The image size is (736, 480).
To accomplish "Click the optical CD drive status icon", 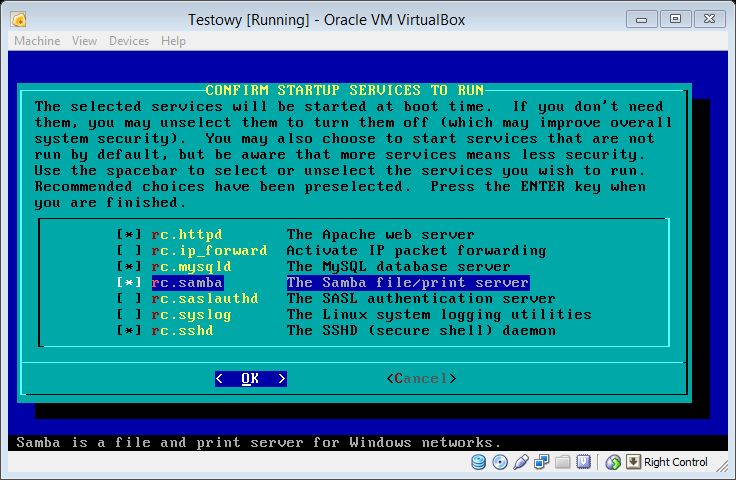I will click(500, 462).
